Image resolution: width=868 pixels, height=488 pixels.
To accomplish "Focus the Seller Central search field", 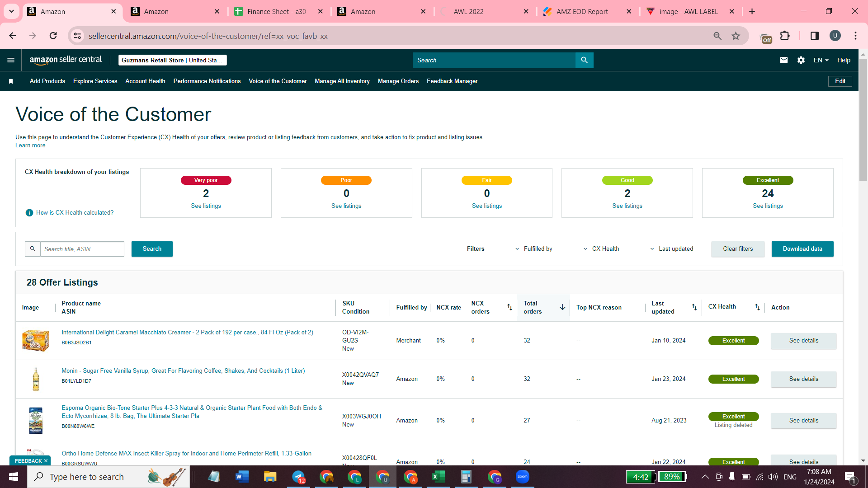I will pyautogui.click(x=494, y=60).
